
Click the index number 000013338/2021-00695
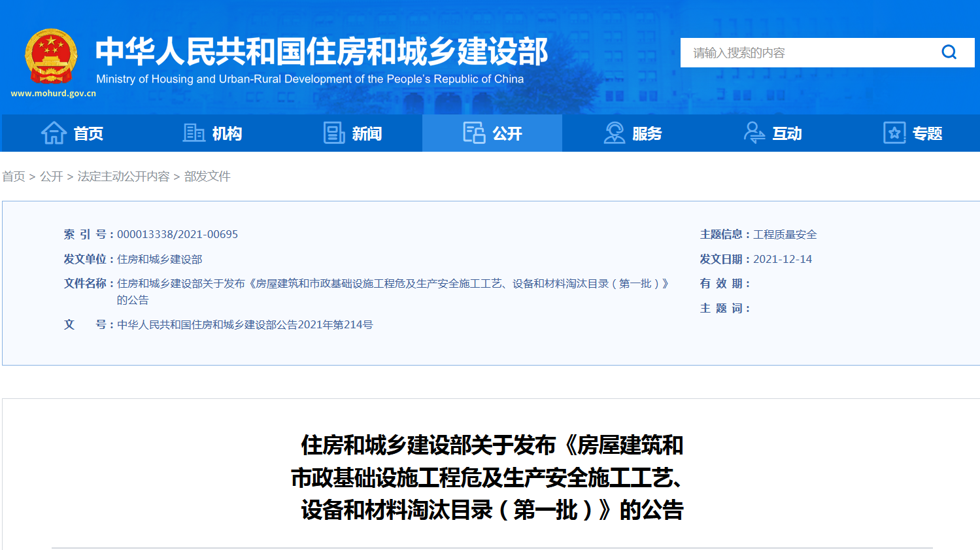(x=177, y=234)
